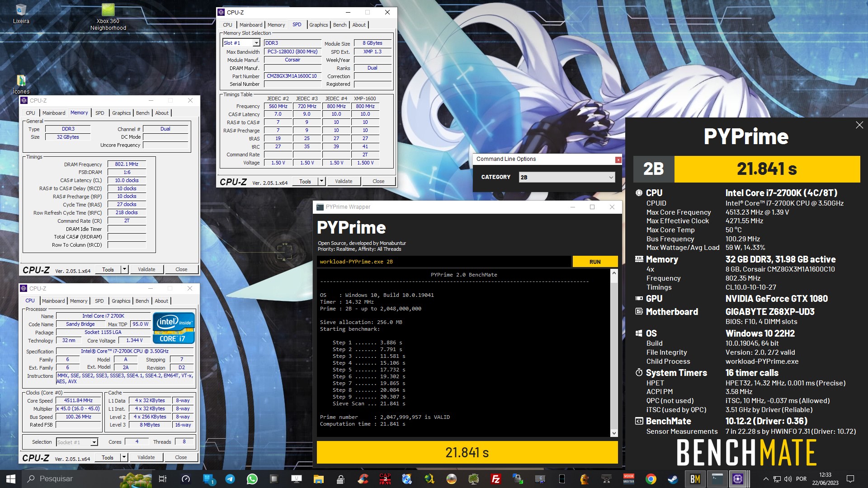Switch to CPU-Z taskbar button
Viewport: 868px width, 488px height.
738,479
